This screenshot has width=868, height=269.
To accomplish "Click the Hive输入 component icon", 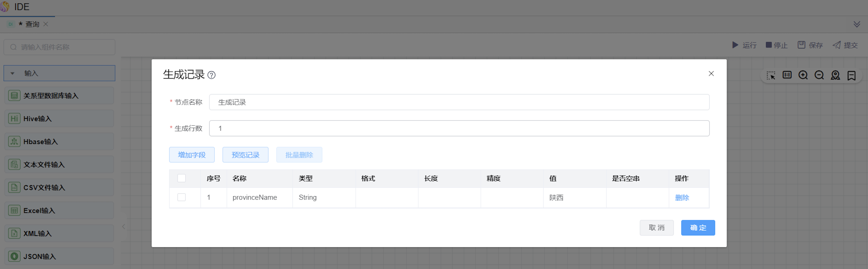I will pos(14,119).
